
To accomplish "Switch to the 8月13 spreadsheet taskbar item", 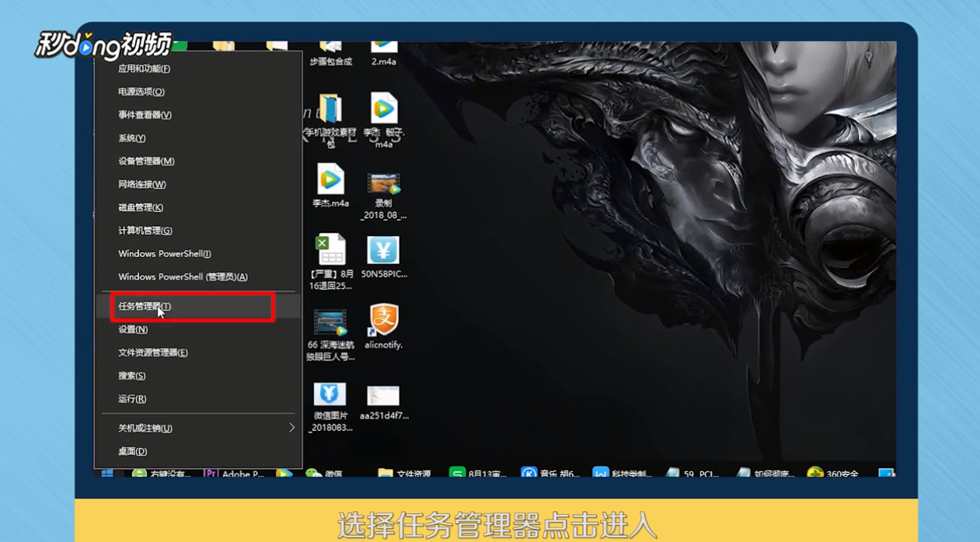I will (478, 473).
